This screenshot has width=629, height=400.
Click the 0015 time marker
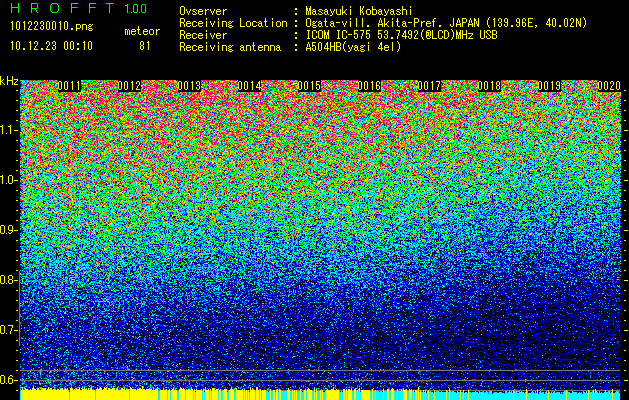coord(309,86)
